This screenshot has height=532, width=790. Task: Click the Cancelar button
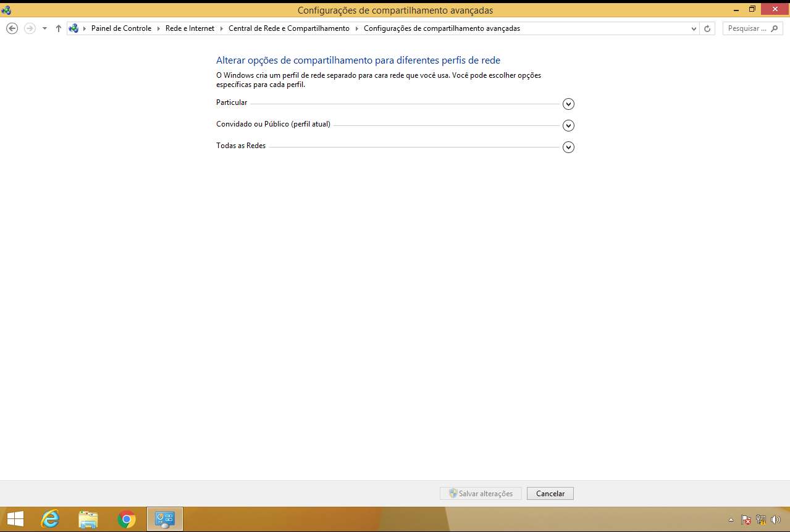click(x=550, y=494)
